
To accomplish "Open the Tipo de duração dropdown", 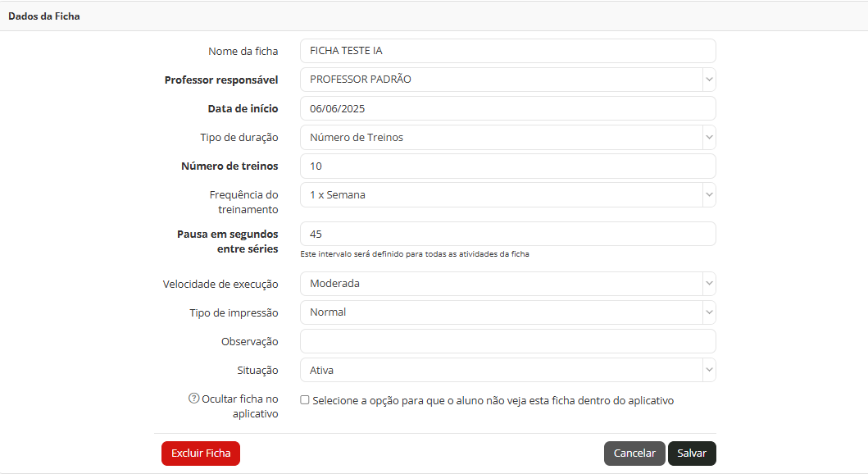I will pos(507,137).
